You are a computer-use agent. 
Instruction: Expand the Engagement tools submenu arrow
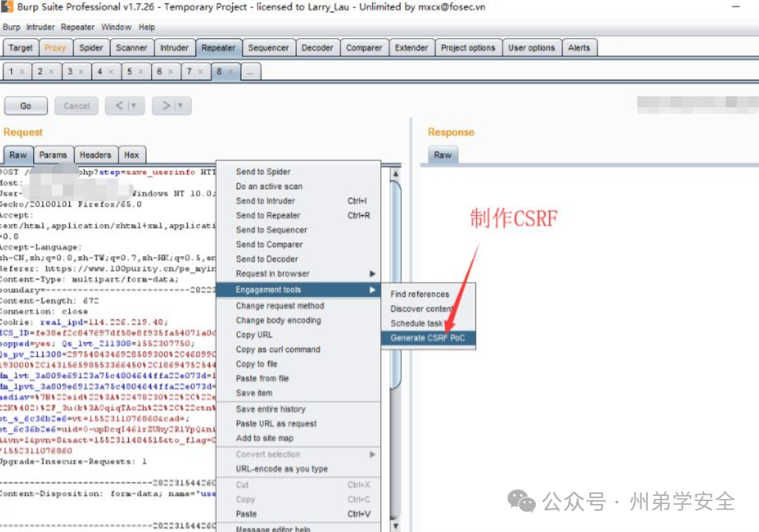coord(372,290)
